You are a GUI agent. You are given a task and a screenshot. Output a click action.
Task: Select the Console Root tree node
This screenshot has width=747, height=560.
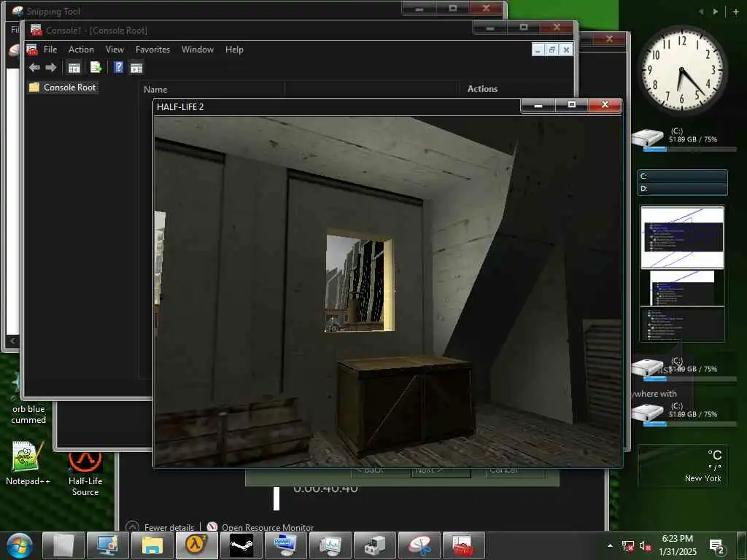(69, 87)
